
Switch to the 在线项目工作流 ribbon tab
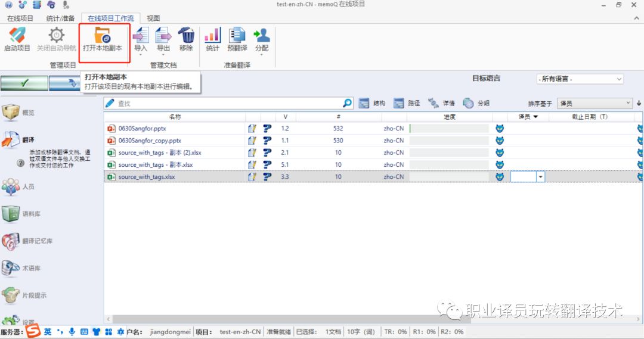click(110, 18)
